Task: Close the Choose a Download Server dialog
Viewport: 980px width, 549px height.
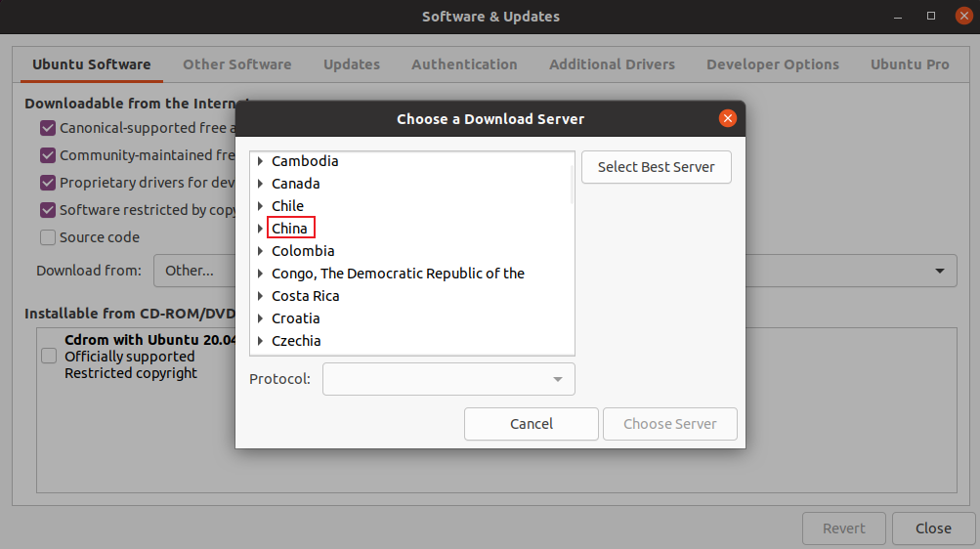Action: [x=728, y=118]
